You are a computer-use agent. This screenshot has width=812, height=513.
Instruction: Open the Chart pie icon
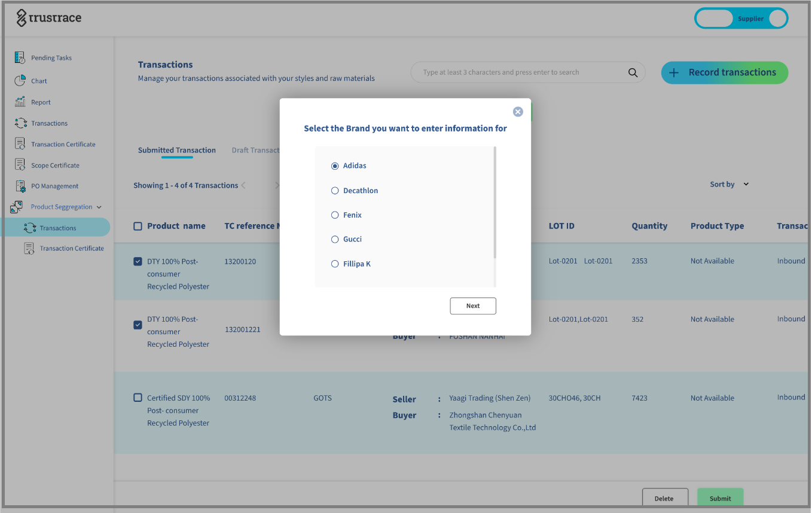point(20,80)
